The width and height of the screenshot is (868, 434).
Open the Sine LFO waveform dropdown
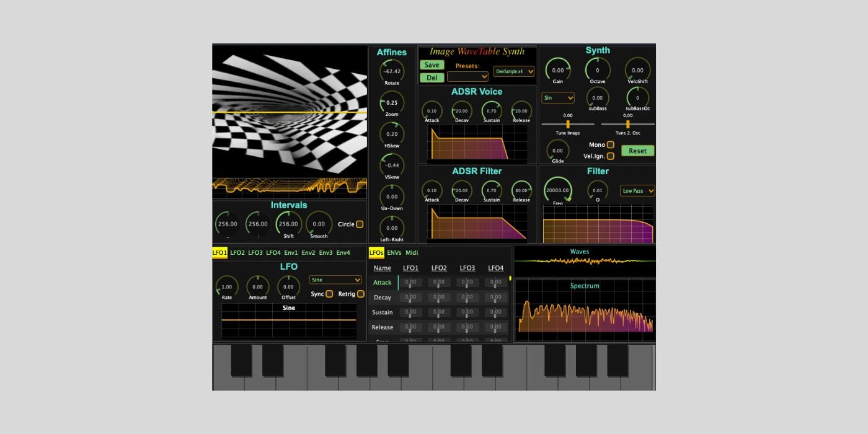pyautogui.click(x=335, y=280)
